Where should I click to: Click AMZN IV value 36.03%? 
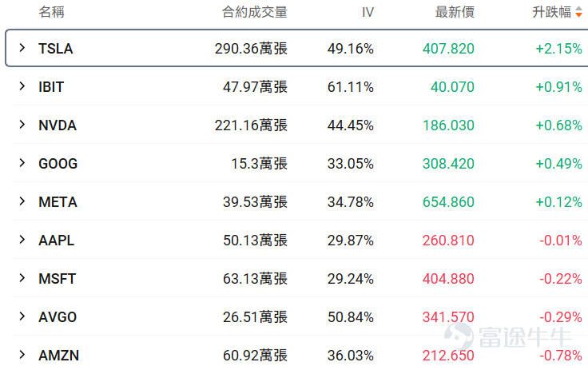point(351,355)
